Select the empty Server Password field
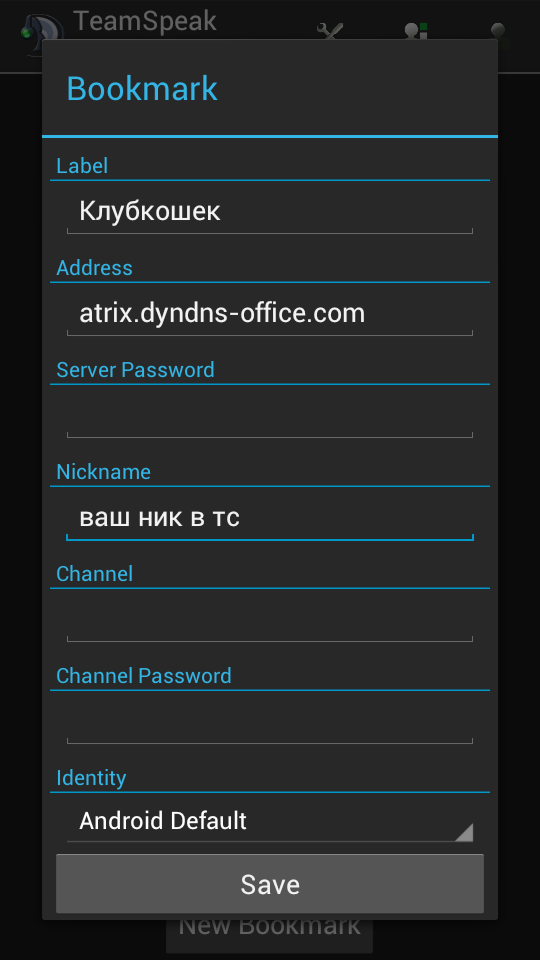Screen dimensions: 540x960 click(269, 416)
